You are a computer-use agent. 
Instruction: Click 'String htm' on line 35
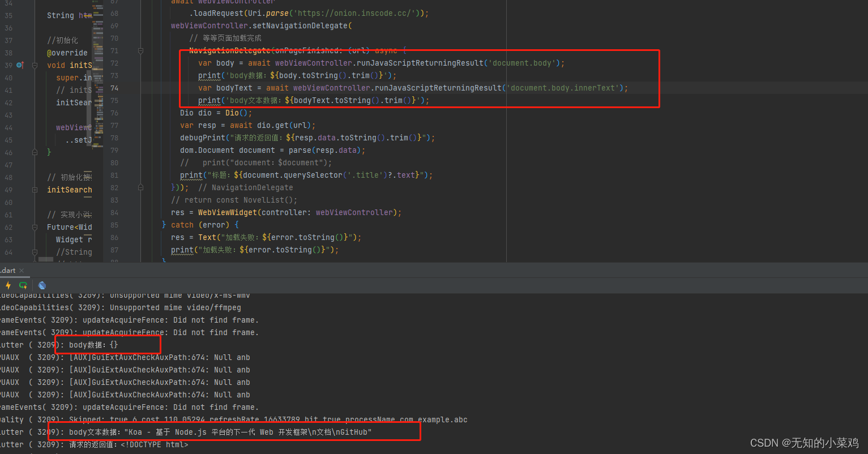click(70, 15)
